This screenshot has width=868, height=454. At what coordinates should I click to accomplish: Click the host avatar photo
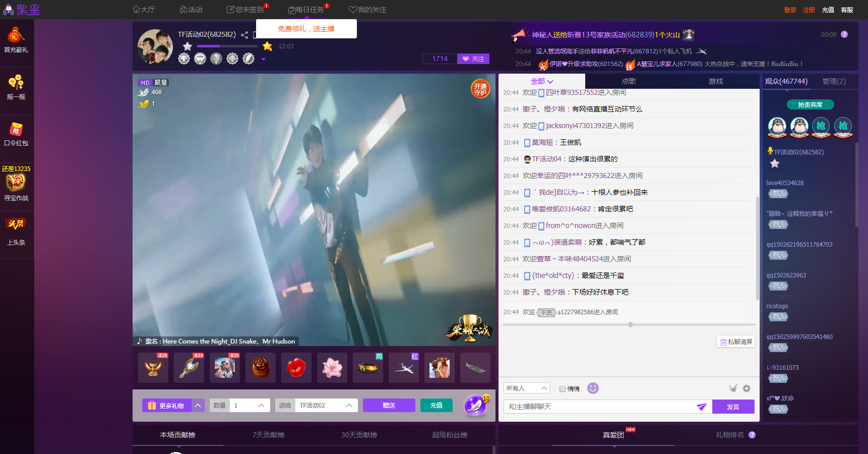click(x=155, y=46)
